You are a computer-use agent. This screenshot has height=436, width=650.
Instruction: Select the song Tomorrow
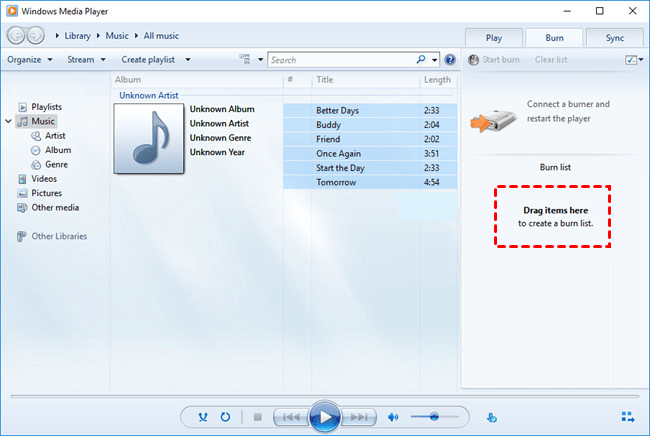coord(370,182)
